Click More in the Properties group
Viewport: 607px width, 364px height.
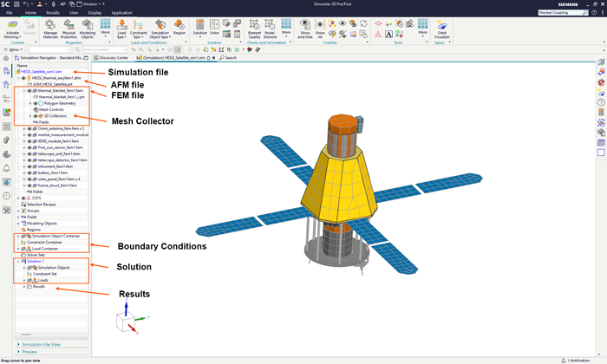click(105, 27)
